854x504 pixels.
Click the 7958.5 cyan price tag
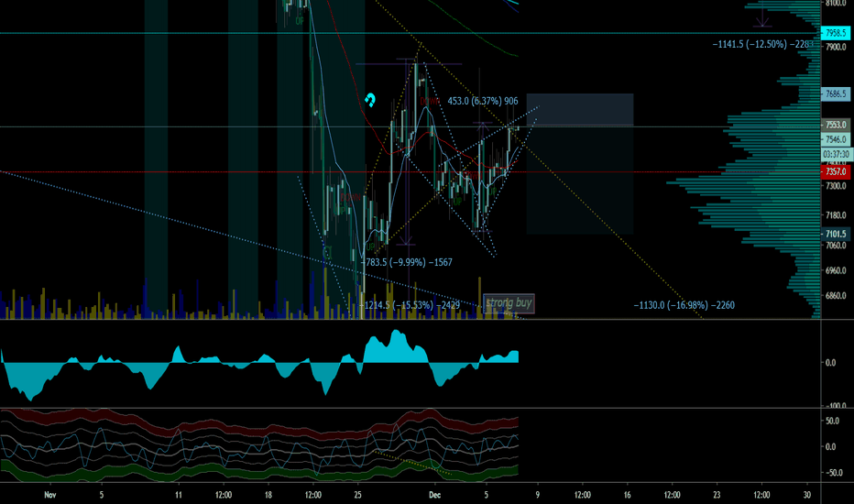point(836,33)
